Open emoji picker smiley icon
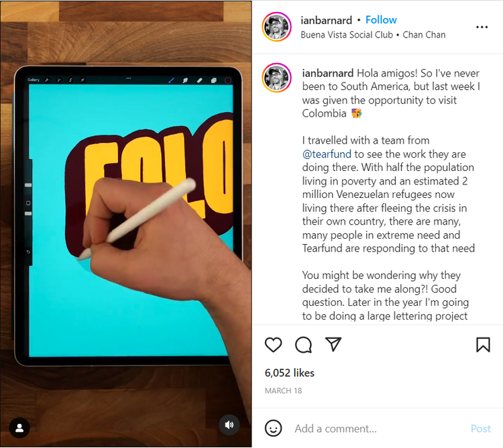The width and height of the screenshot is (503, 448). pos(274,429)
